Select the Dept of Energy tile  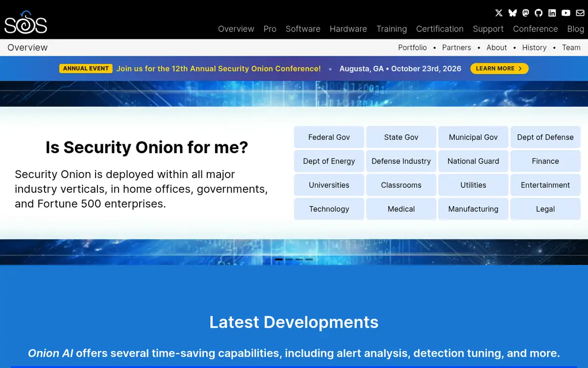[x=329, y=161]
